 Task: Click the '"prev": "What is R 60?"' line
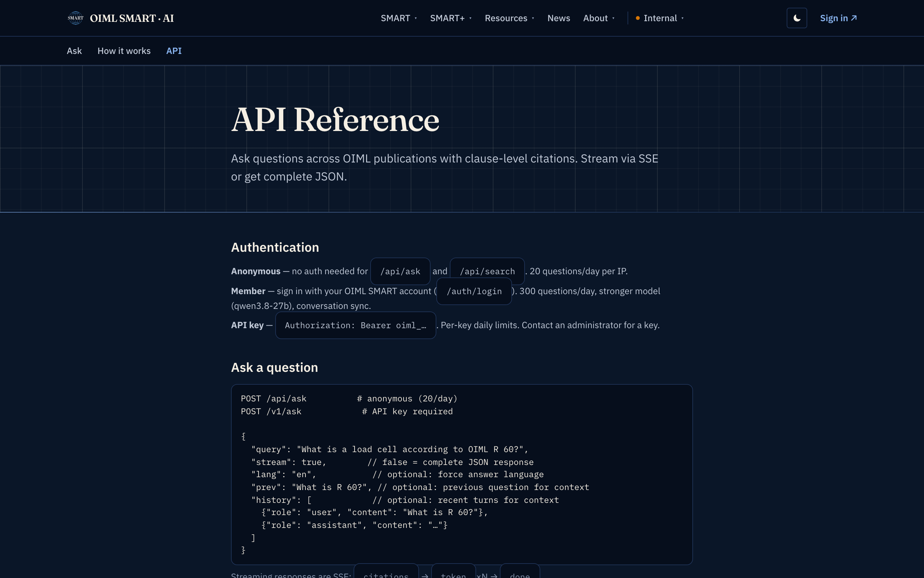pos(420,487)
